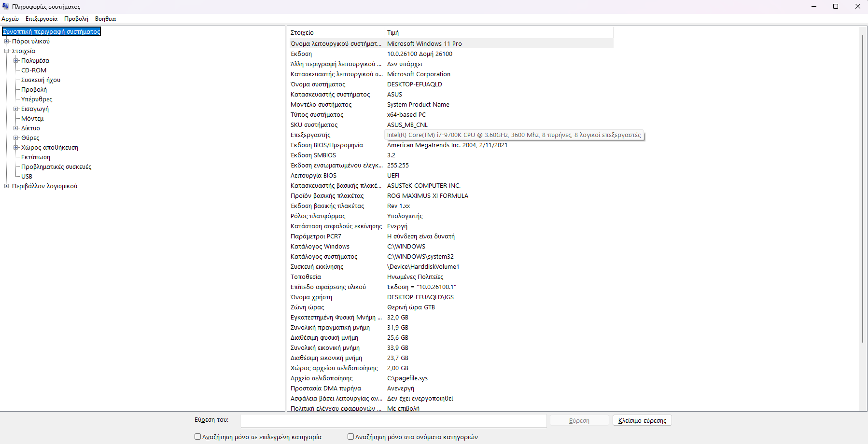Expand the Περιβάλλον λογισμικού node
The width and height of the screenshot is (868, 444).
tap(7, 186)
